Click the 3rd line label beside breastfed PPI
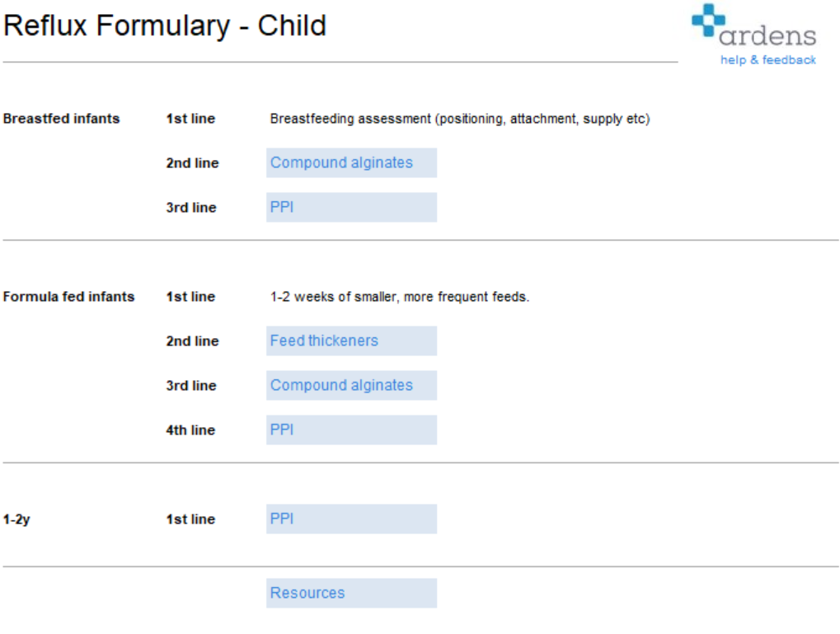The height and width of the screenshot is (634, 840). tap(191, 208)
